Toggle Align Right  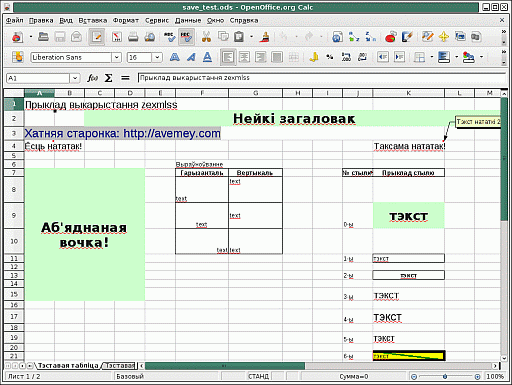pos(261,57)
